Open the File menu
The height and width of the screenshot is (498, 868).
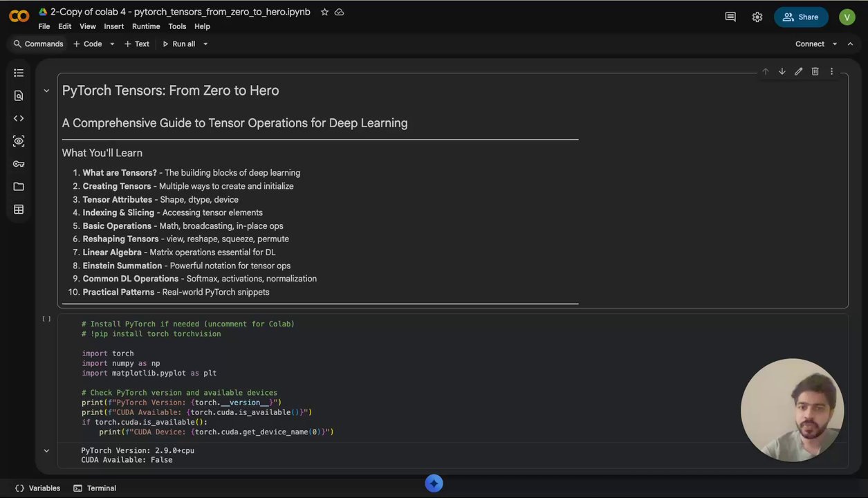point(44,26)
